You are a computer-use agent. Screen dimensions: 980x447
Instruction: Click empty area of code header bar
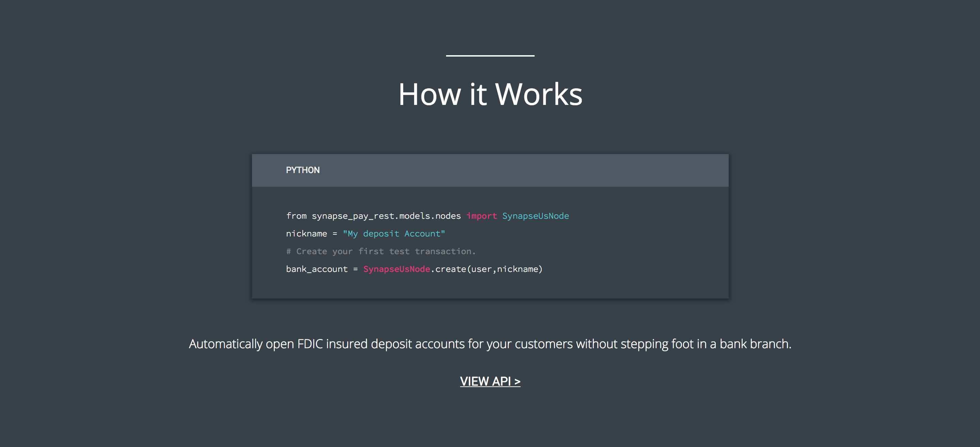click(533, 170)
